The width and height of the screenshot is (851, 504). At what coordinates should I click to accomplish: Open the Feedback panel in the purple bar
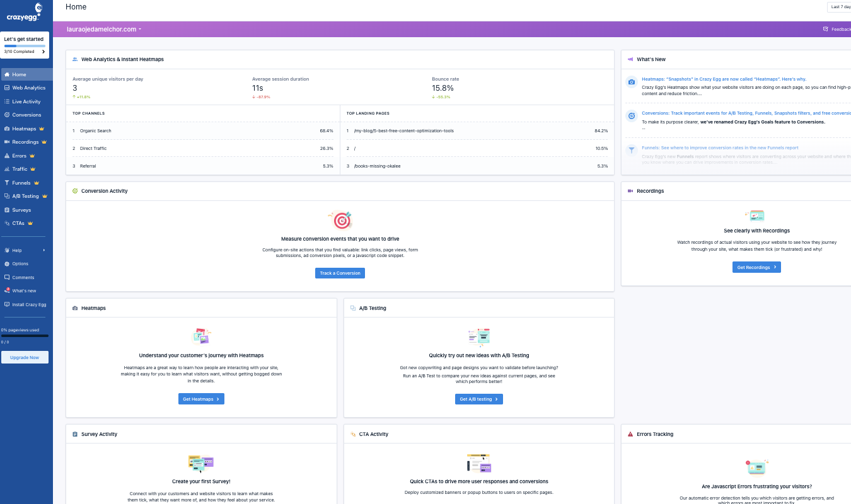[838, 28]
